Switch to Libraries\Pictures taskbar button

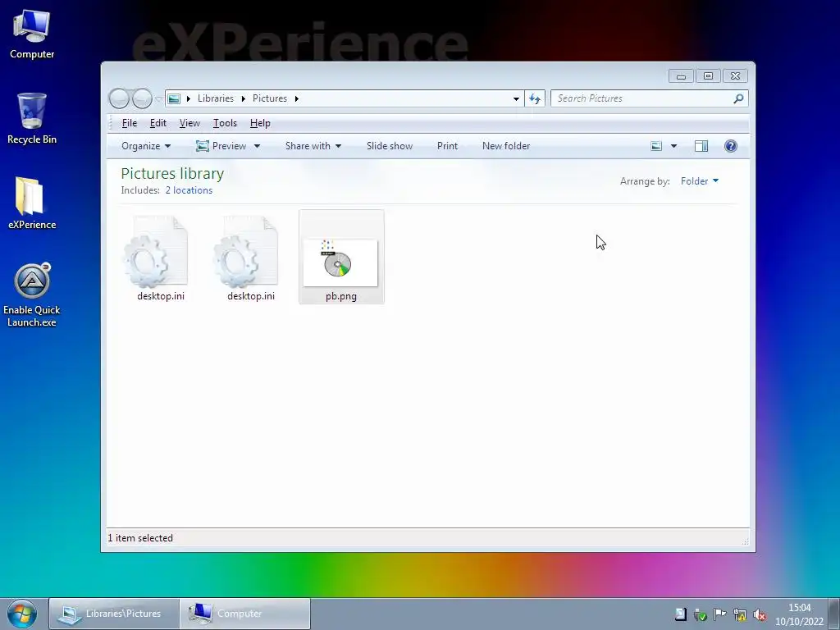[114, 614]
